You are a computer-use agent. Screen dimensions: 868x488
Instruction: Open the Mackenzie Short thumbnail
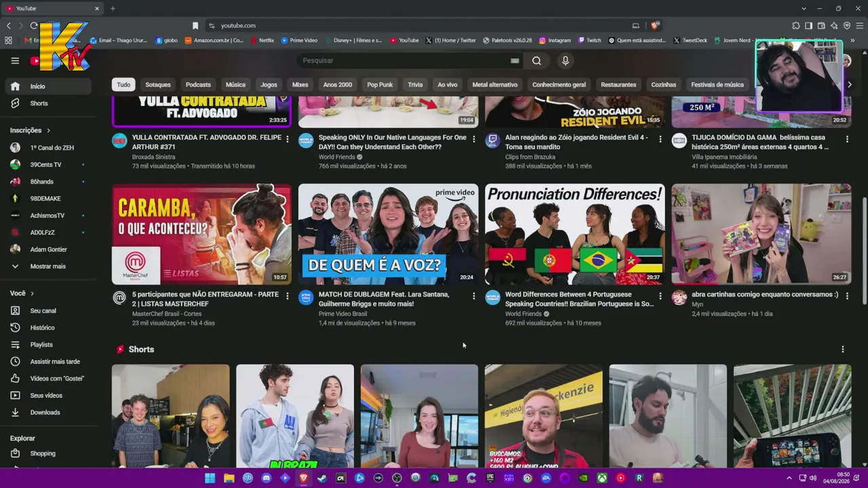543,416
